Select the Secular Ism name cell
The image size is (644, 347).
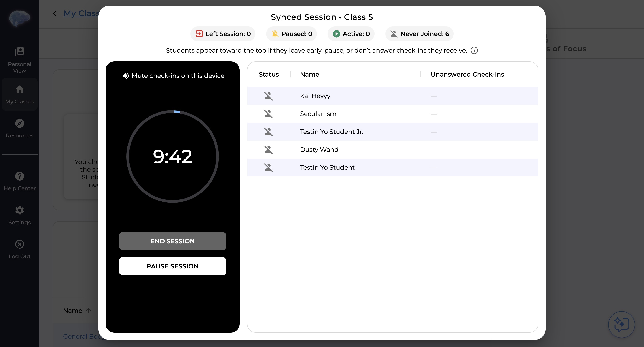pyautogui.click(x=318, y=114)
